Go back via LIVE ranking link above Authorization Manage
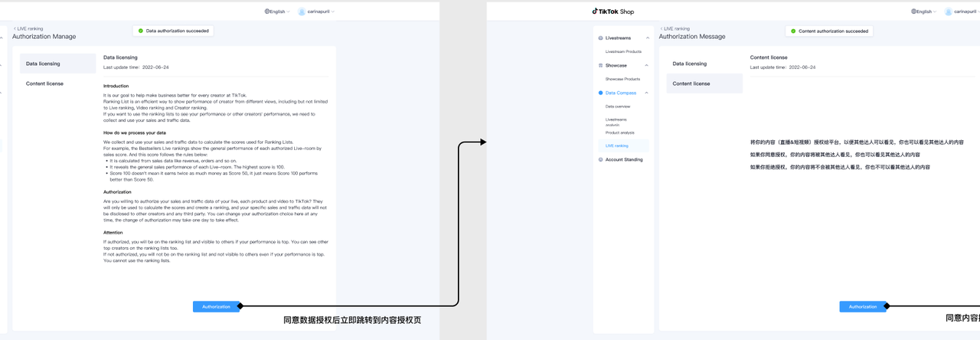 point(29,28)
